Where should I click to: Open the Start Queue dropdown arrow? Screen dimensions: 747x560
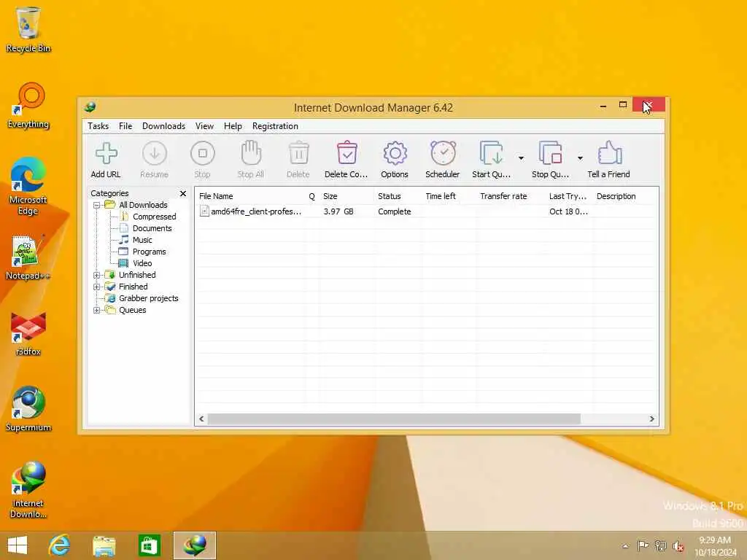(x=521, y=158)
